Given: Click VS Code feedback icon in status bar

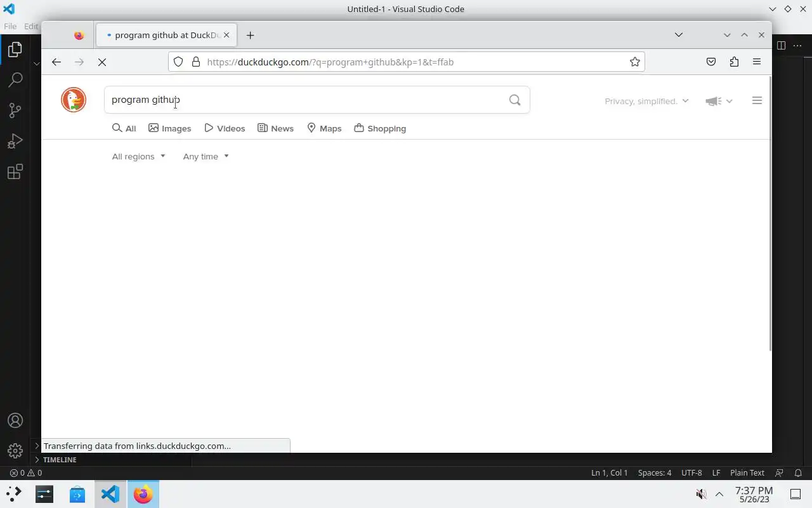Looking at the screenshot, I should click(x=780, y=472).
